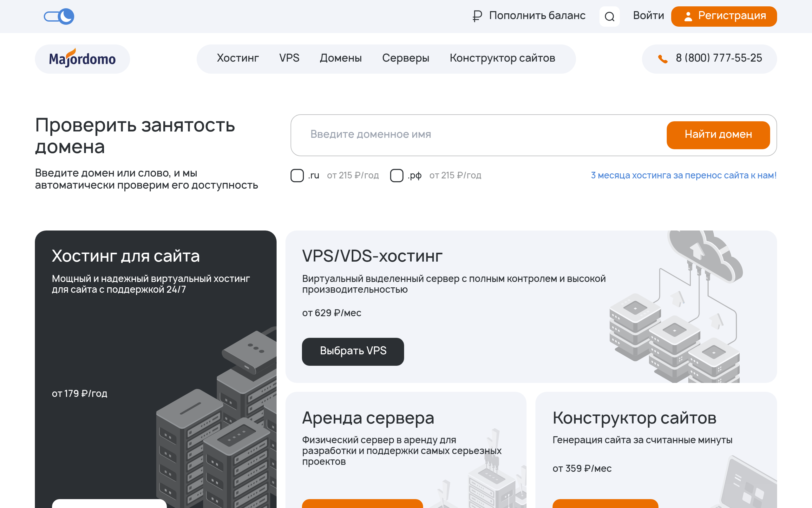Open the 3 месяца хостинга promo link
The image size is (812, 508).
[x=684, y=175]
